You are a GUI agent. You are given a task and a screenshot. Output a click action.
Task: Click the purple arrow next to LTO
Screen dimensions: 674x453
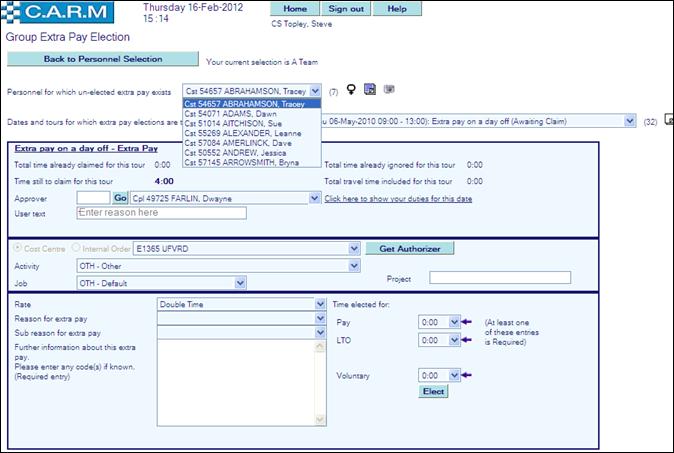(x=467, y=341)
